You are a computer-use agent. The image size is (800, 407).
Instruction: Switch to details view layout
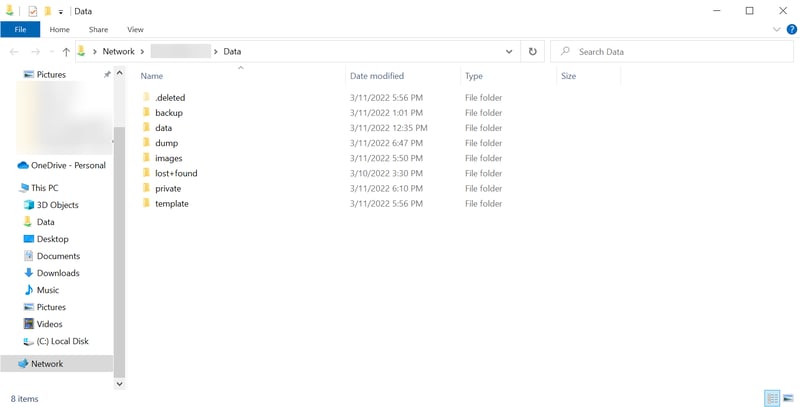click(x=772, y=398)
